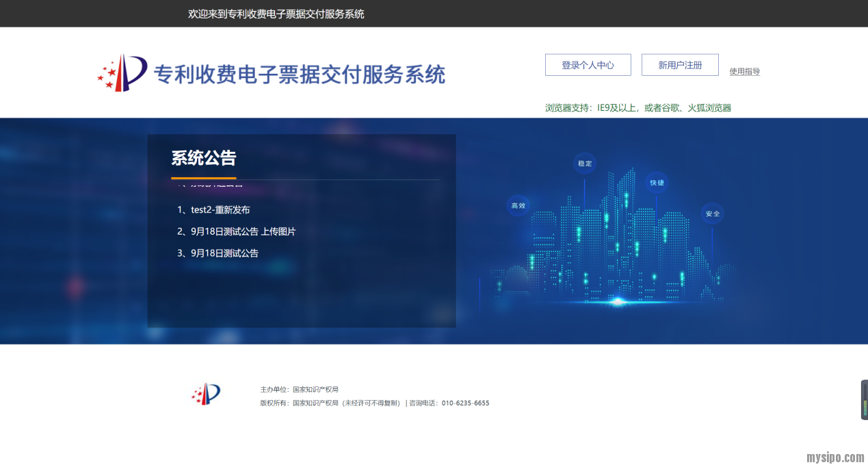Open 登录个人中心 login button
Viewport: 868px width, 467px height.
588,65
